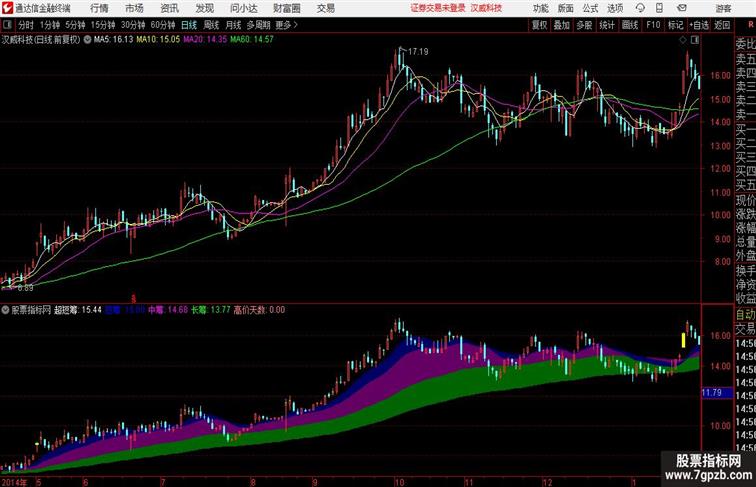
Task: Click the MA10: 15.05 label
Action: 158,40
